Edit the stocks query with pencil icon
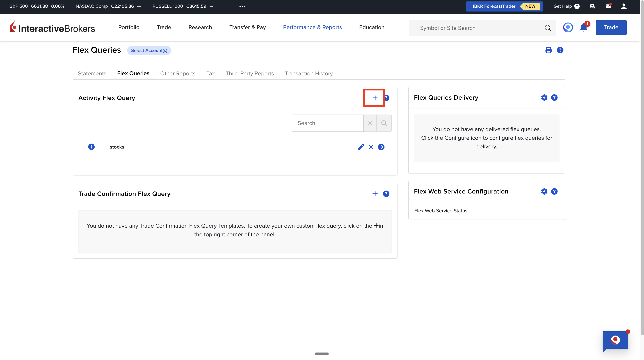644x360 pixels. 361,147
